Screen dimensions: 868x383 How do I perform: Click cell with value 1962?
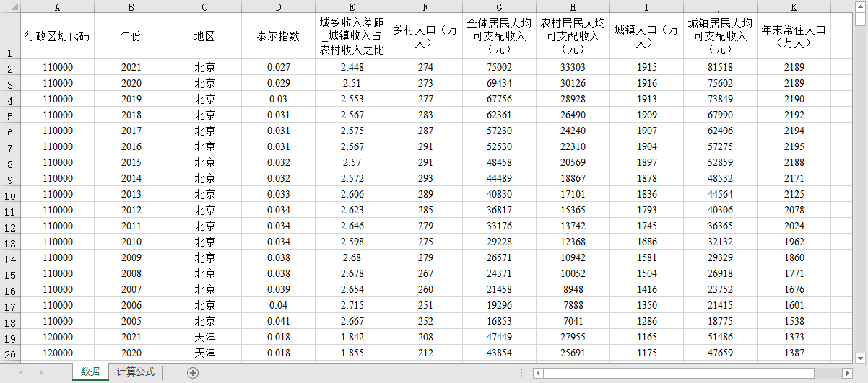coord(794,242)
